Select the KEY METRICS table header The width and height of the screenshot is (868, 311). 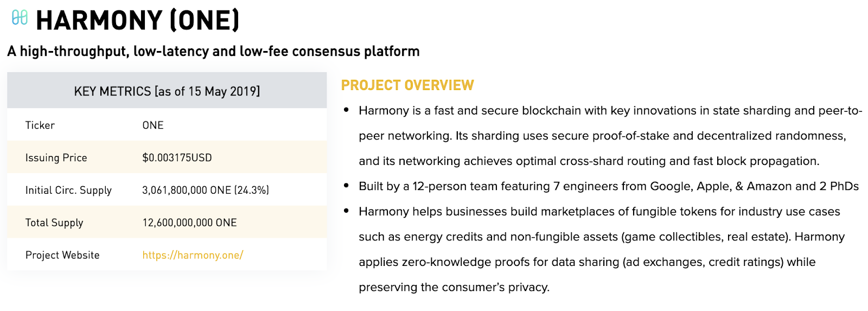click(167, 91)
